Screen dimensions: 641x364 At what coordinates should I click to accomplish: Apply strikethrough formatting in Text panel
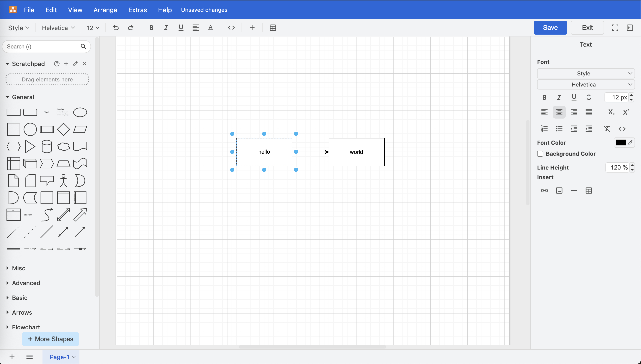coord(589,97)
